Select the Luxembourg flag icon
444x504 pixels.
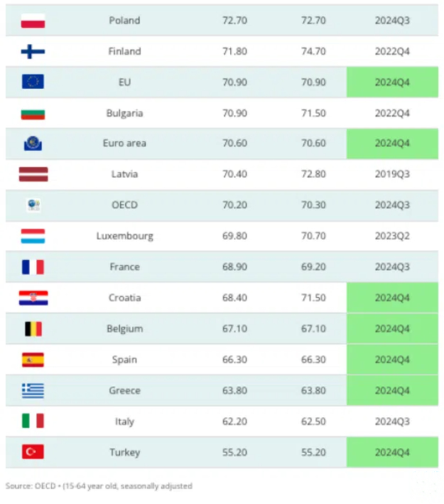click(33, 236)
